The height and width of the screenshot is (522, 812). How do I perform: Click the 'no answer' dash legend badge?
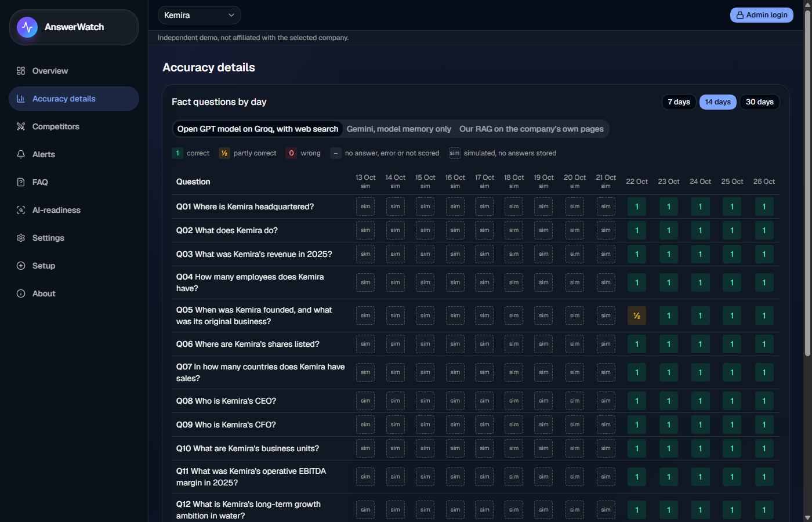click(336, 153)
